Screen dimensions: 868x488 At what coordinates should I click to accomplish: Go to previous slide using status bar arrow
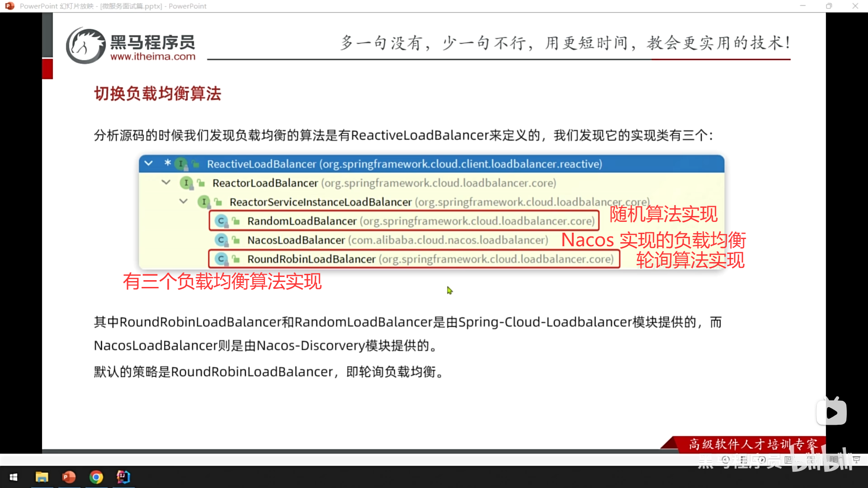pyautogui.click(x=726, y=460)
